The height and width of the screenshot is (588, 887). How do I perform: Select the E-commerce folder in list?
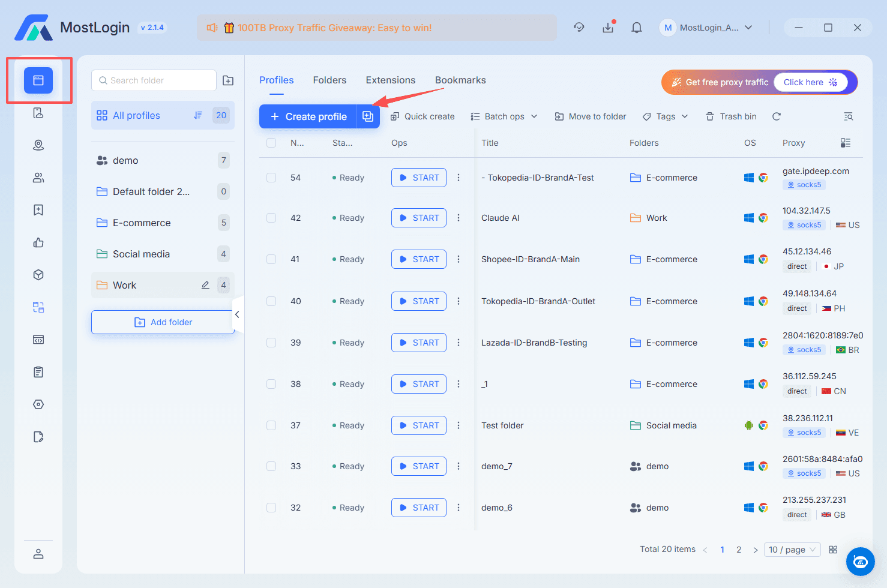tap(163, 223)
